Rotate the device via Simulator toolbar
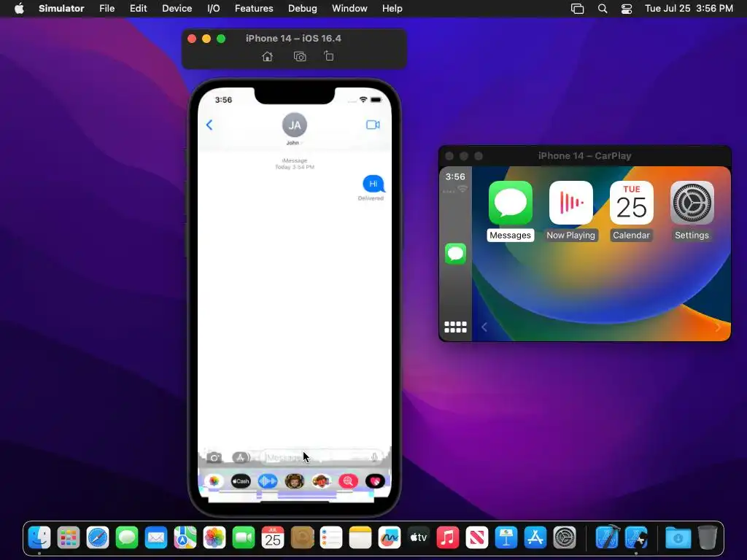The height and width of the screenshot is (560, 747). point(329,56)
